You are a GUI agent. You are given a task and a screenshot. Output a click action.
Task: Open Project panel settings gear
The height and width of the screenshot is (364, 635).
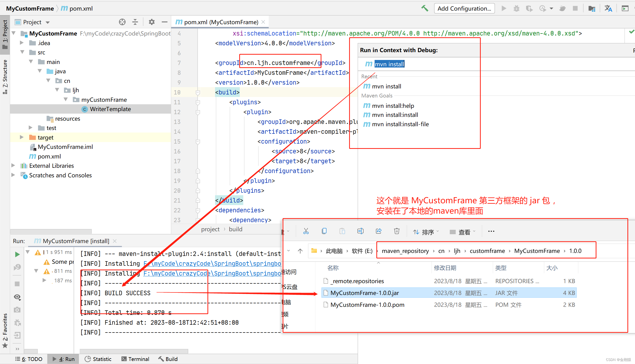tap(152, 22)
